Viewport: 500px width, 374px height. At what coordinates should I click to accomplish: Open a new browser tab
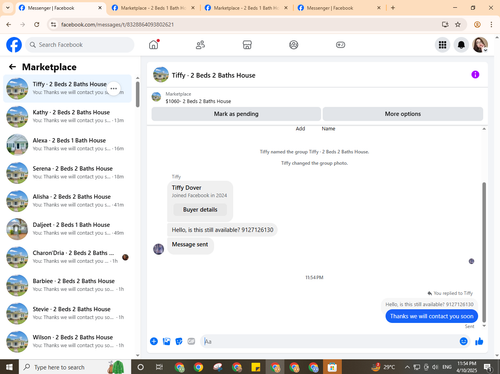click(393, 8)
